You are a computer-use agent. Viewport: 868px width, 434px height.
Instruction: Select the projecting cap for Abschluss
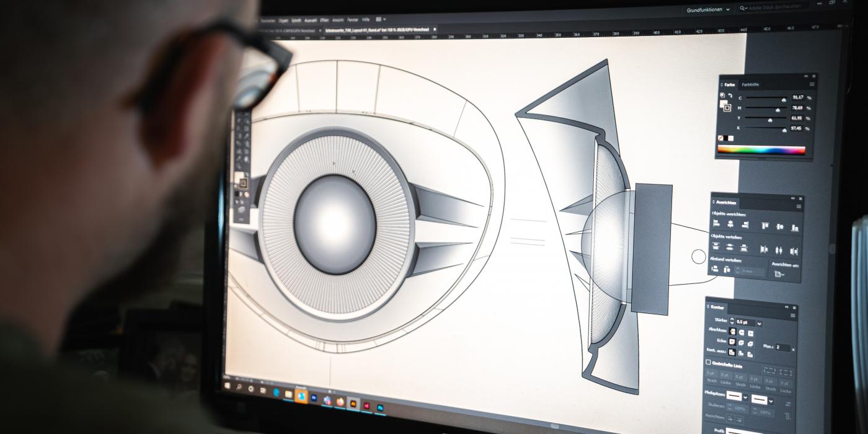(x=750, y=334)
